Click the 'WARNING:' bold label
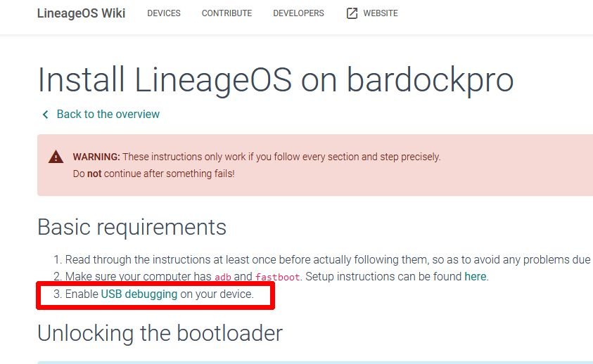The image size is (593, 364). pos(96,157)
